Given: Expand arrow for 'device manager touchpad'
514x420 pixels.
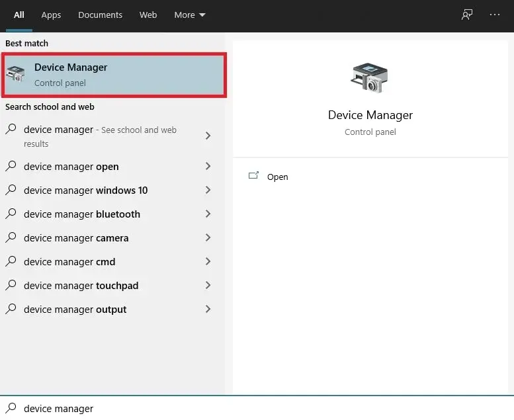Looking at the screenshot, I should [208, 285].
